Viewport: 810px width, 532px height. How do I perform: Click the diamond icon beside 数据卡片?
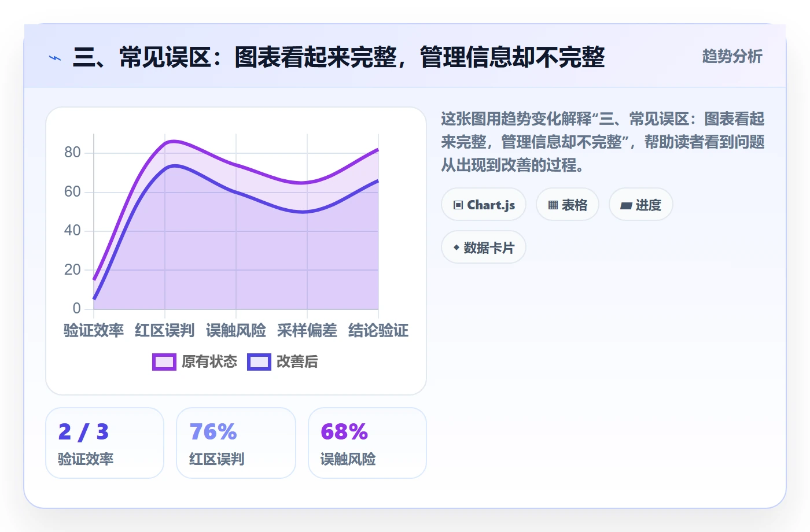(x=456, y=247)
